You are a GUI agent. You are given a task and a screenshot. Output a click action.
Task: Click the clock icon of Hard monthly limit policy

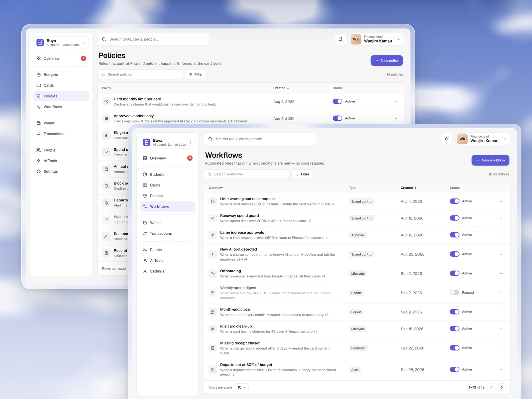click(x=106, y=102)
